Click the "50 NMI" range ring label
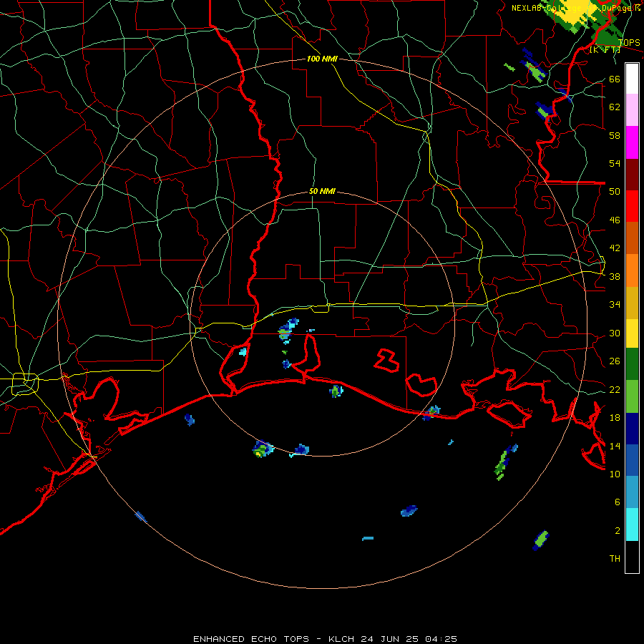 coord(322,191)
